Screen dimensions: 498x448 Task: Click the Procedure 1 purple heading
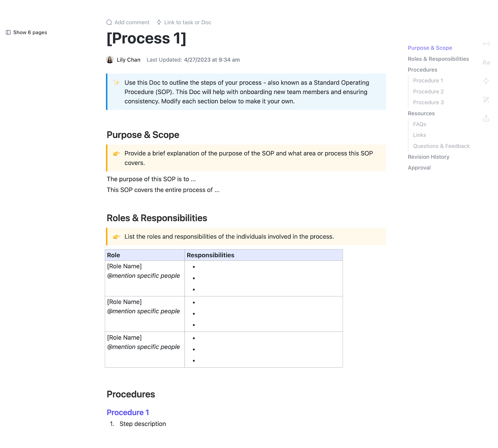point(128,413)
